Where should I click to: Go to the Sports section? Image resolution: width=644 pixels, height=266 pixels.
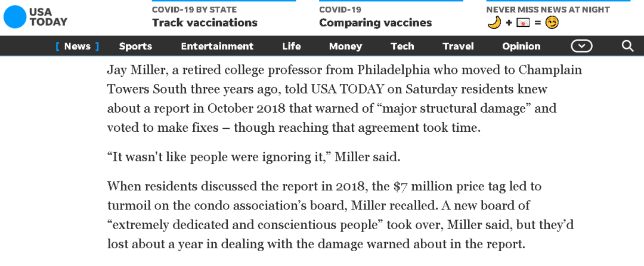coord(135,46)
